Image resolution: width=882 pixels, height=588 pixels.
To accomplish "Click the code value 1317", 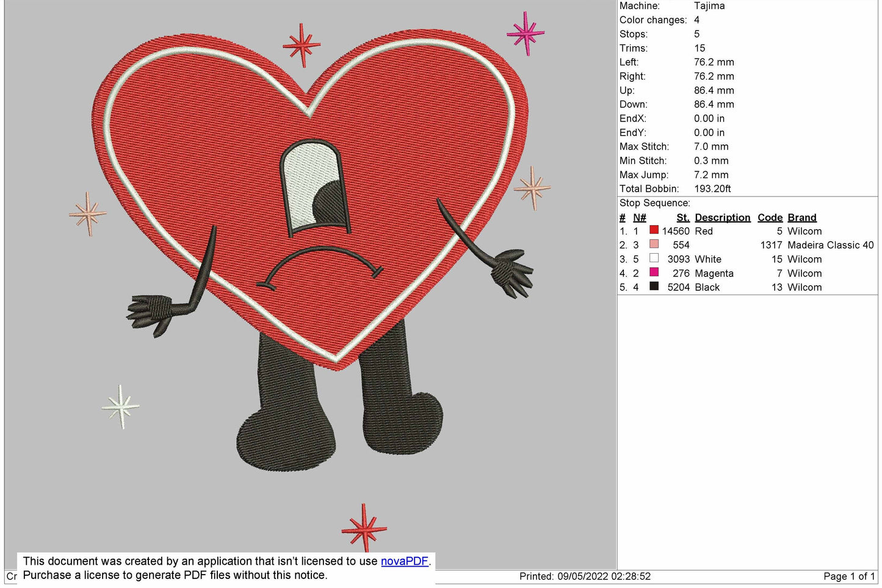I will [x=771, y=245].
